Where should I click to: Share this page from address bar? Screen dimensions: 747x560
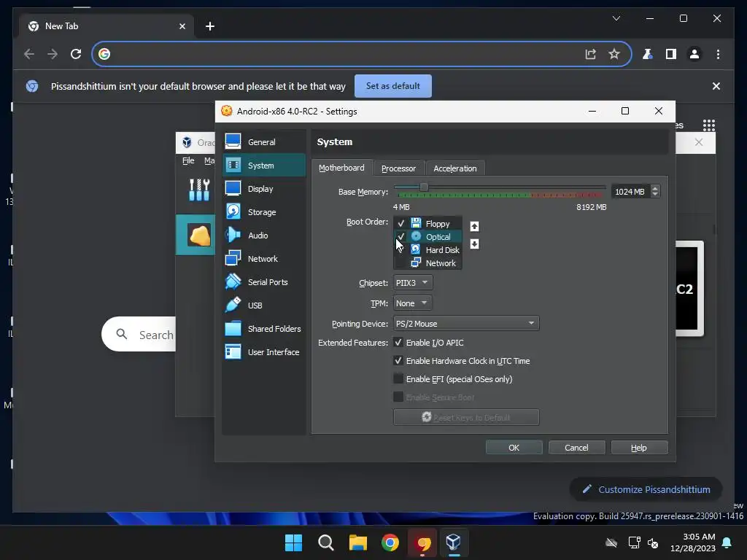(591, 54)
